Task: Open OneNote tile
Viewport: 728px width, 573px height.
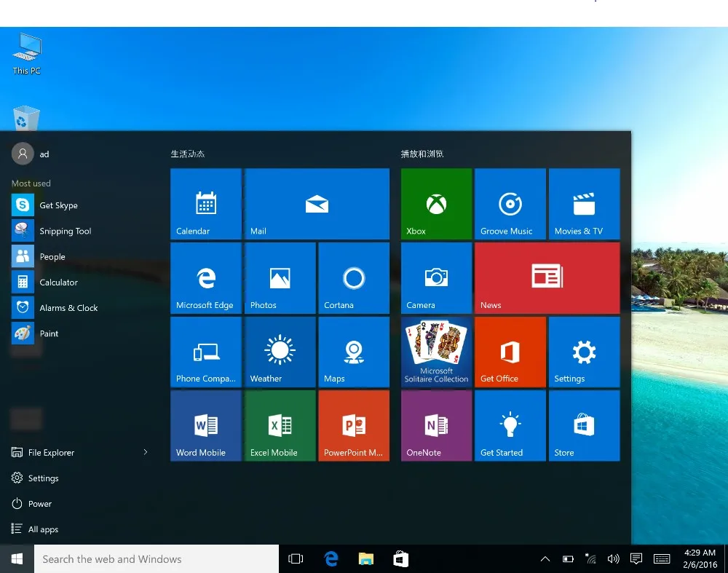Action: pyautogui.click(x=436, y=425)
